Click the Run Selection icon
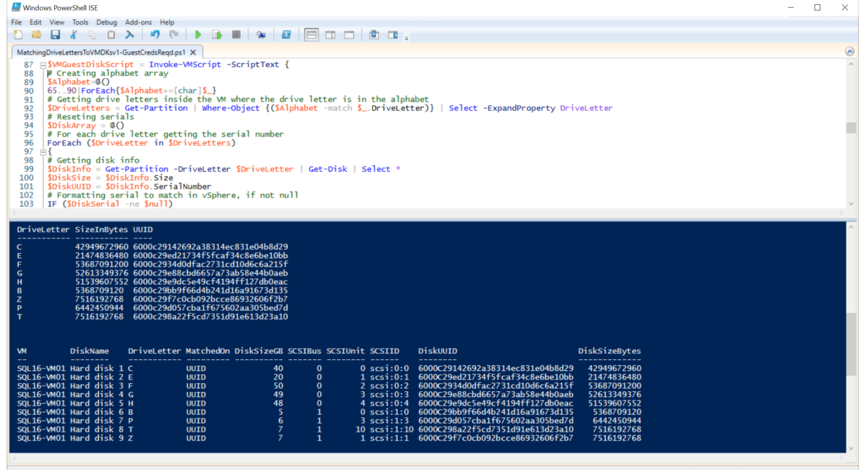The image size is (868, 470). (x=217, y=34)
